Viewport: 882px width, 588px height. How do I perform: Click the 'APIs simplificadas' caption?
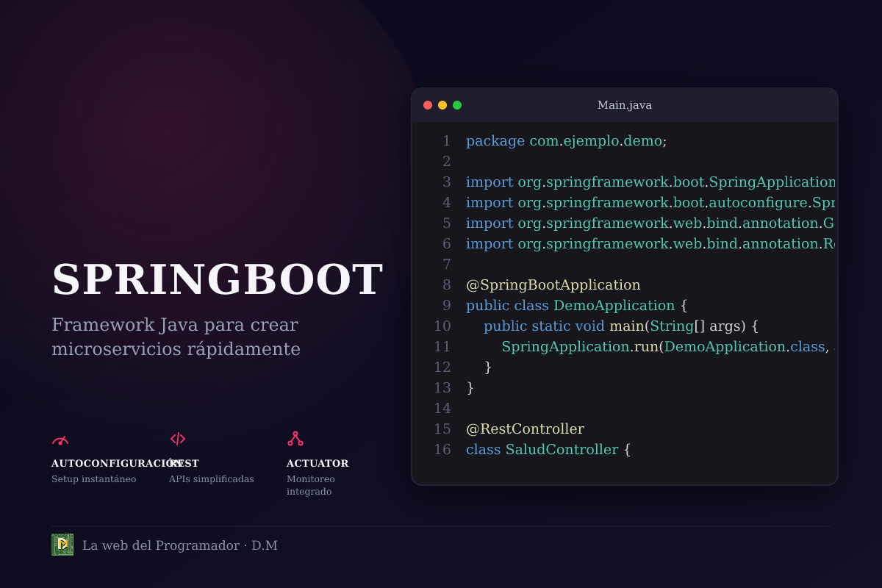[x=212, y=479]
